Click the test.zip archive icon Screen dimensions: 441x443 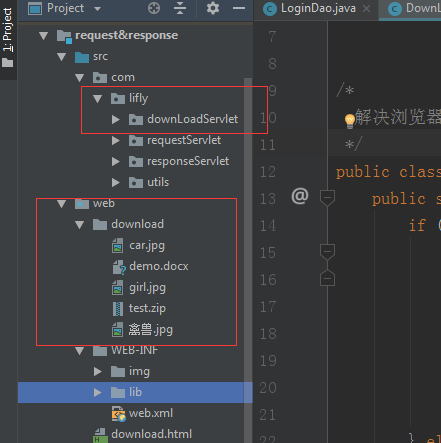(x=118, y=309)
